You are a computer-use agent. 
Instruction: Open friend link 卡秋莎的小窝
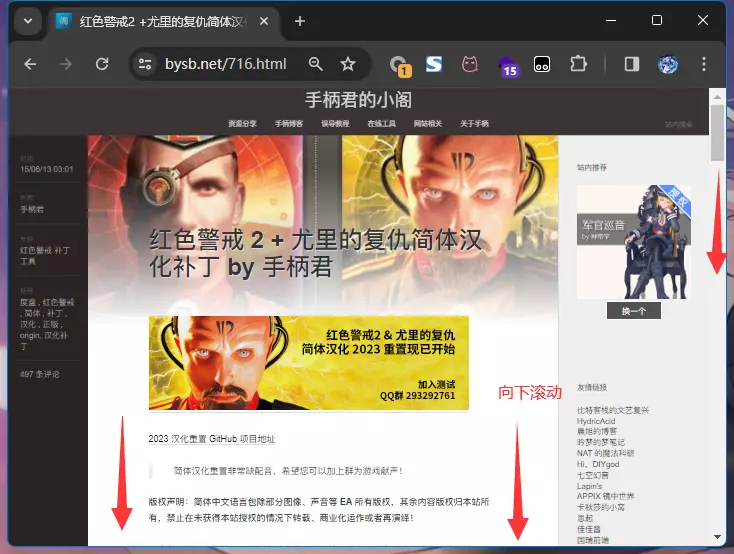pos(601,507)
